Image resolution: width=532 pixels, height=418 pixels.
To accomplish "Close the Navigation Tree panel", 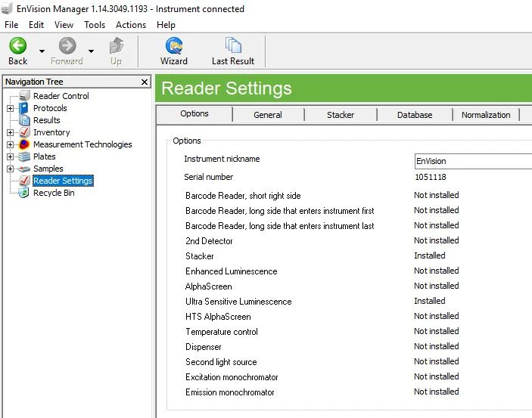I will click(145, 82).
